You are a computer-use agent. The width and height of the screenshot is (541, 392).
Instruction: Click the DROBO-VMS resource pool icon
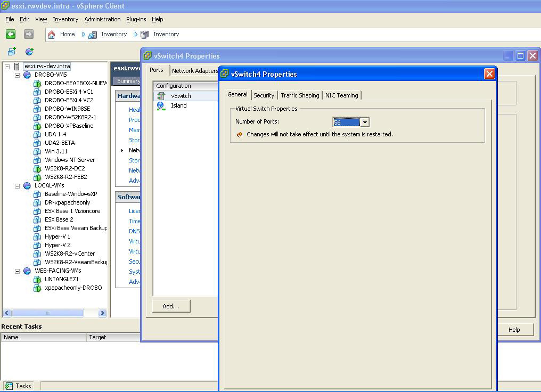tap(27, 75)
